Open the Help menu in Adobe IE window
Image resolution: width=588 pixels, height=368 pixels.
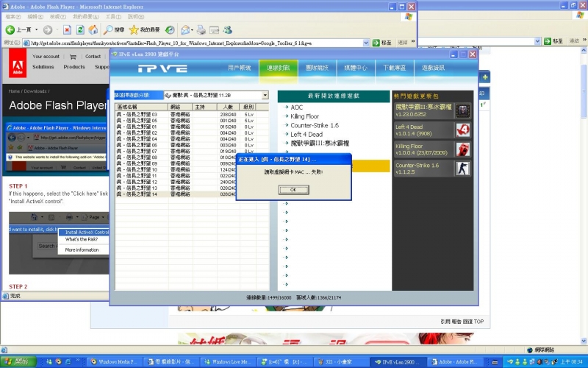pyautogui.click(x=135, y=16)
